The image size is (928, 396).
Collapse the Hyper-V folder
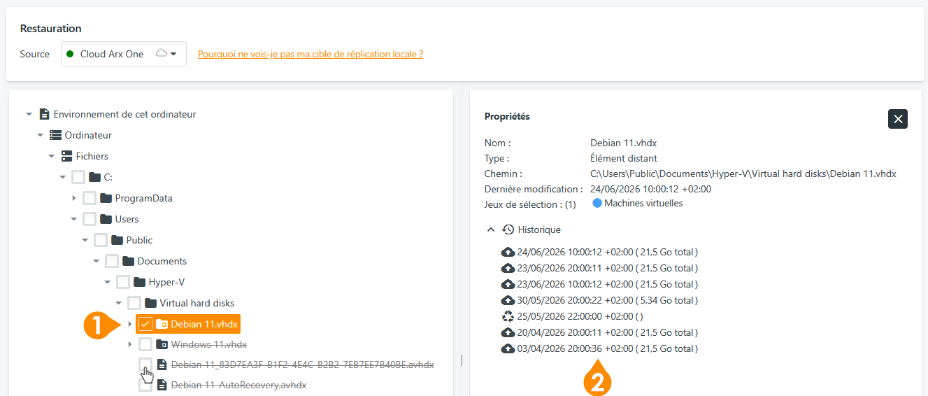[108, 282]
